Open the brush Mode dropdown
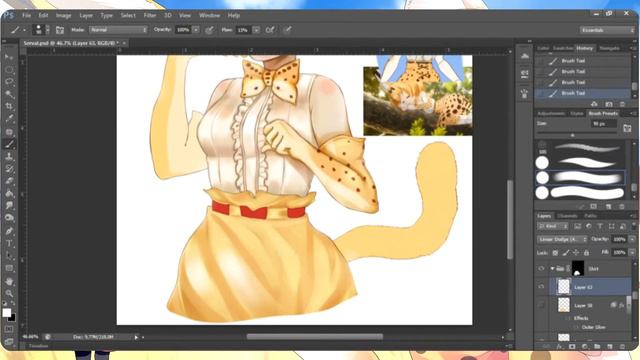Screen dimensions: 640x360 [118, 30]
